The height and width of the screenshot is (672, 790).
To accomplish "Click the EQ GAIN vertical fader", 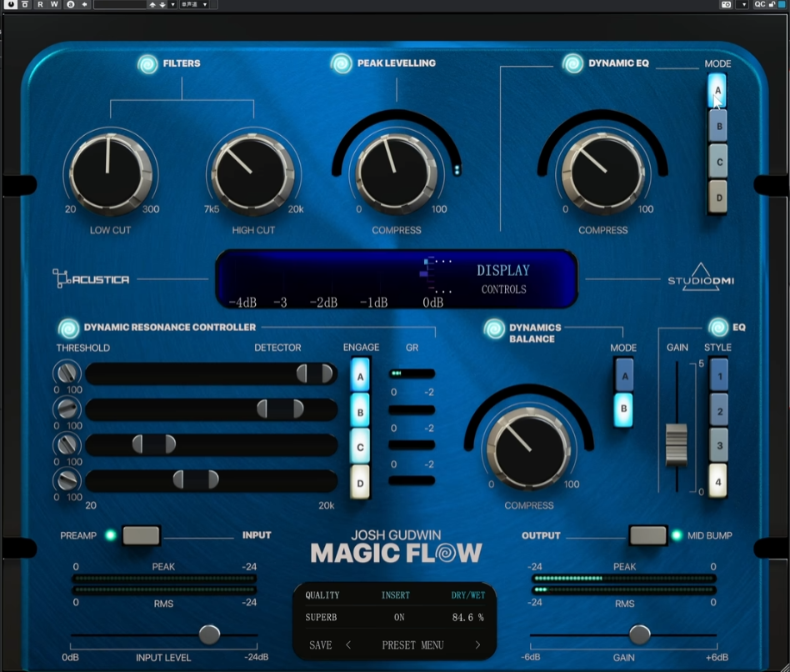I will coord(676,444).
